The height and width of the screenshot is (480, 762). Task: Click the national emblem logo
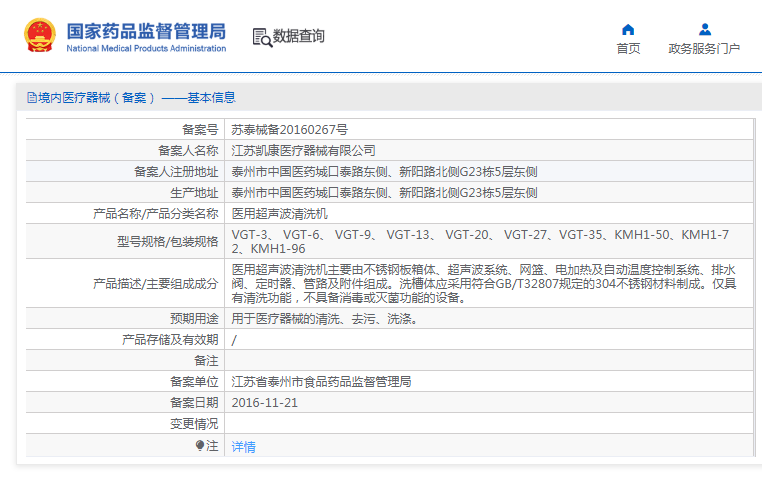coord(40,35)
